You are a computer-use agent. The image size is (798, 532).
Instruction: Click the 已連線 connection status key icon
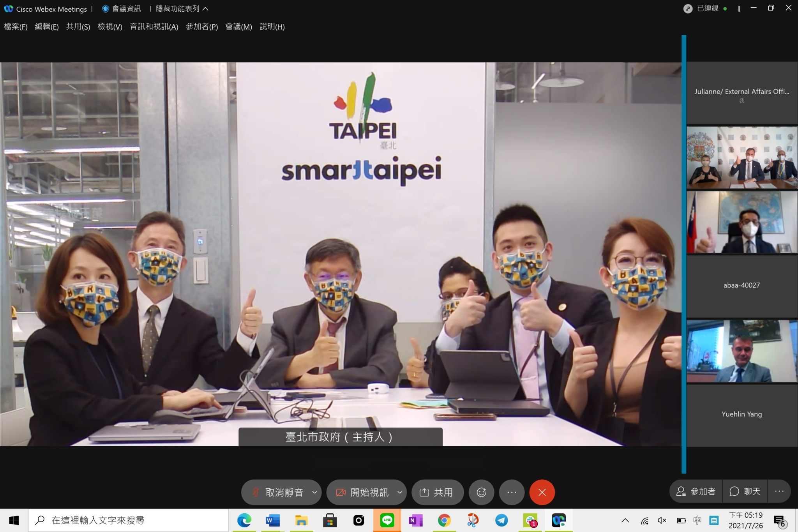tap(688, 9)
